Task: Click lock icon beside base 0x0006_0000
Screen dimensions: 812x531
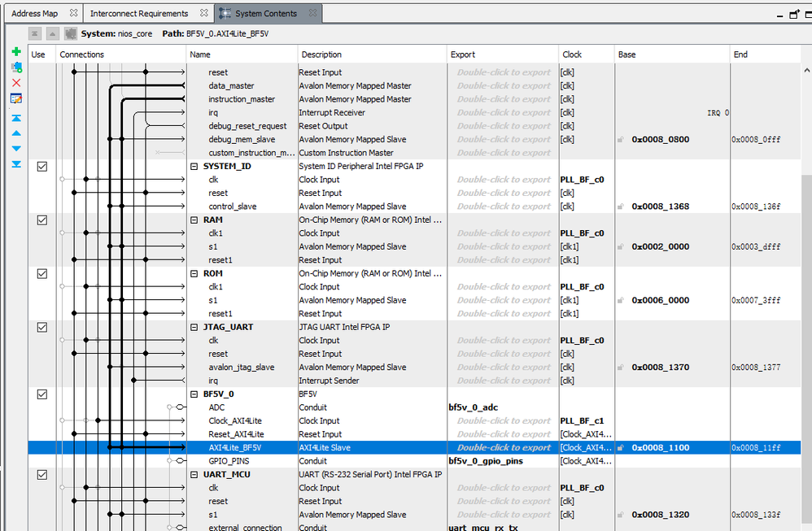Action: coord(621,300)
